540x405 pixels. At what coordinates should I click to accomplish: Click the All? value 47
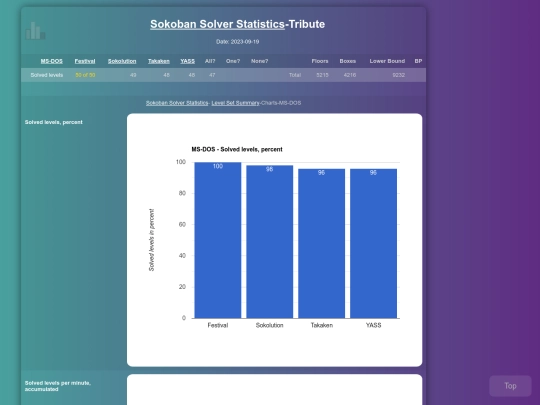click(x=212, y=75)
